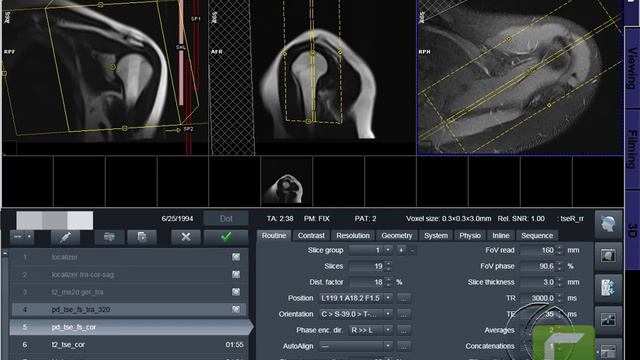
Task: Open AutoAlign ellipsis button
Action: pos(403,346)
